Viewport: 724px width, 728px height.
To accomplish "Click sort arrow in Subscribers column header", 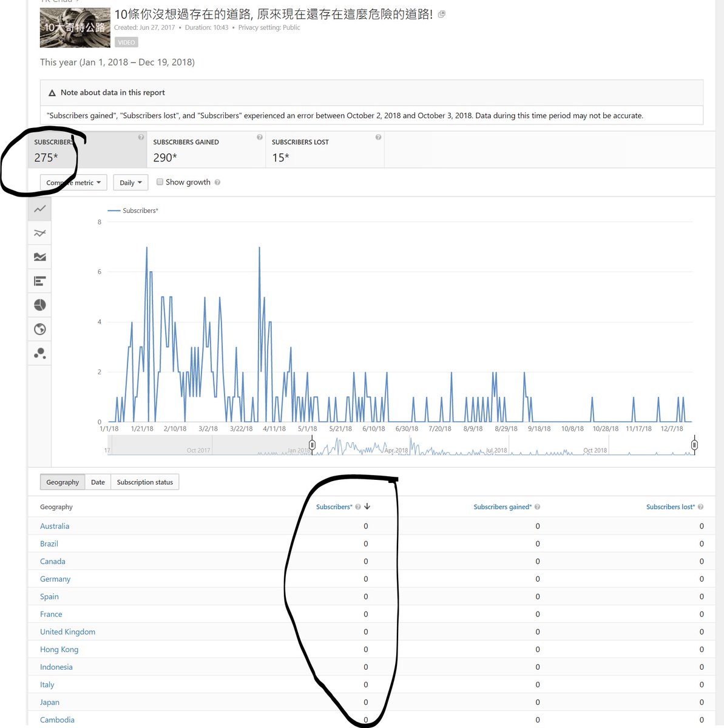I will coord(367,507).
